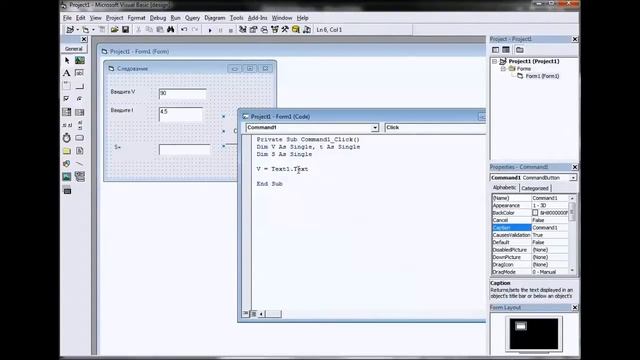Click the Open Project folder icon
Screen dimensions: 640x360
114,30
